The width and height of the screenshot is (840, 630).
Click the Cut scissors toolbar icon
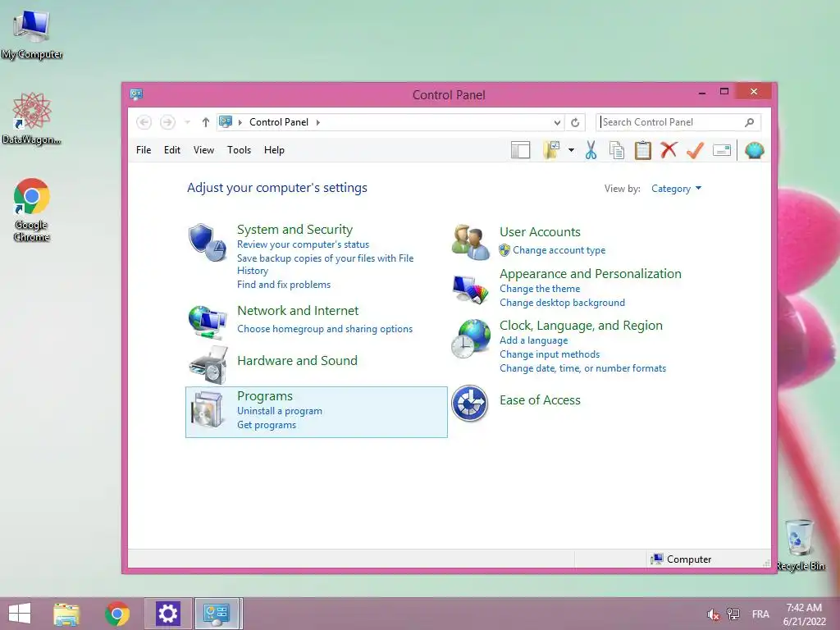pos(591,151)
